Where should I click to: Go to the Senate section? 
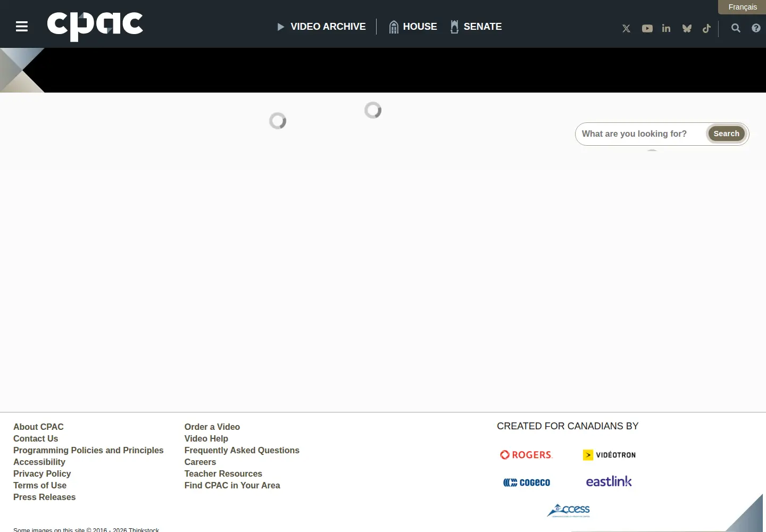(x=476, y=27)
